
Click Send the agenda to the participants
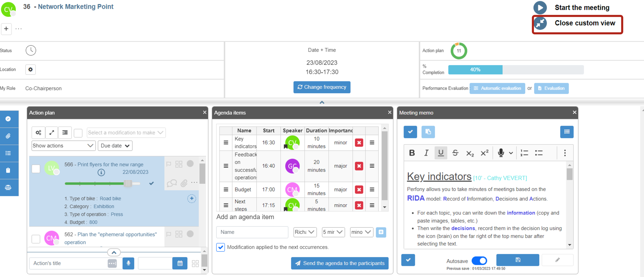(x=339, y=263)
